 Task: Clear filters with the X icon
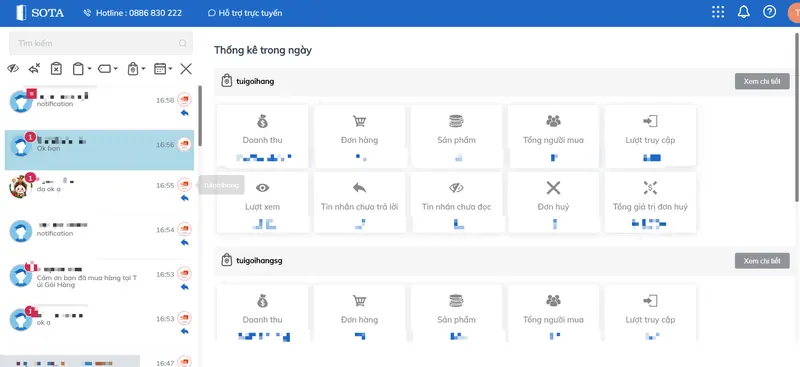tap(186, 68)
